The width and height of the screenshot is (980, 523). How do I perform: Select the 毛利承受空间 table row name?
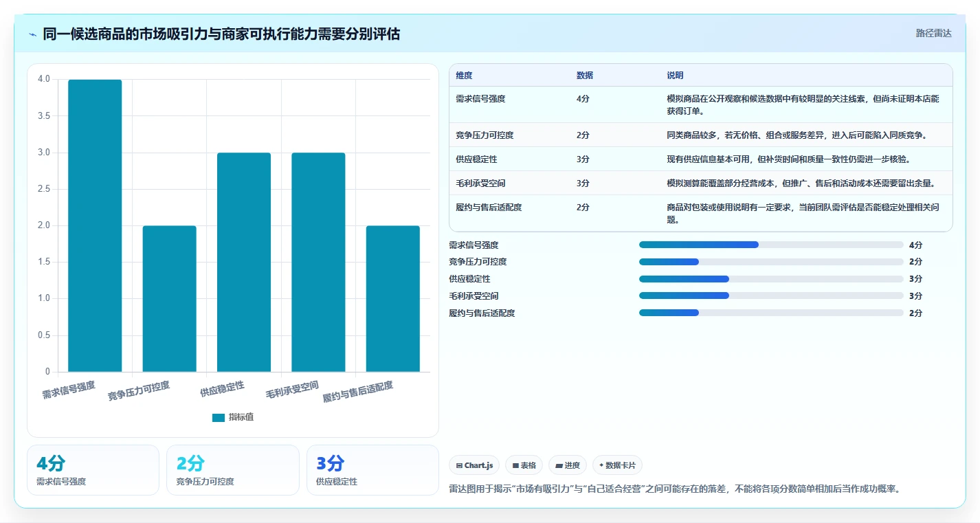480,183
